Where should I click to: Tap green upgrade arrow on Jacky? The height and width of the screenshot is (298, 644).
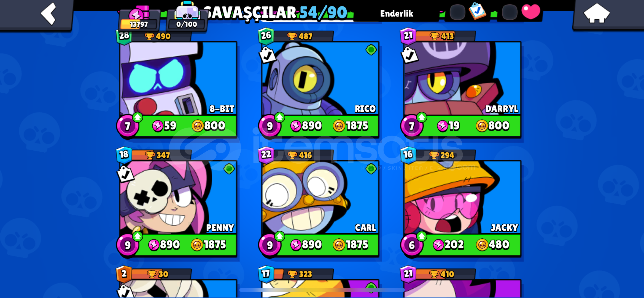click(421, 236)
